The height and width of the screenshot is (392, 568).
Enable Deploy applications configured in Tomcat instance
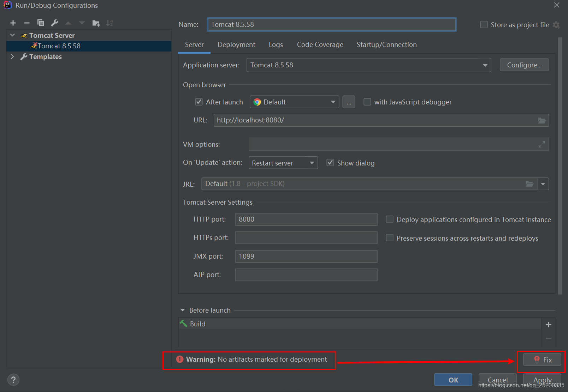point(390,219)
